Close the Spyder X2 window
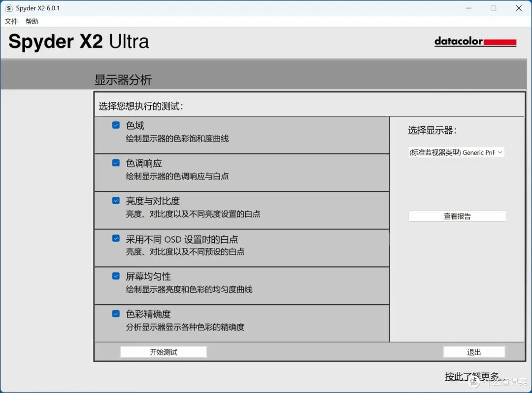Viewport: 532px width, 393px height. [519, 8]
